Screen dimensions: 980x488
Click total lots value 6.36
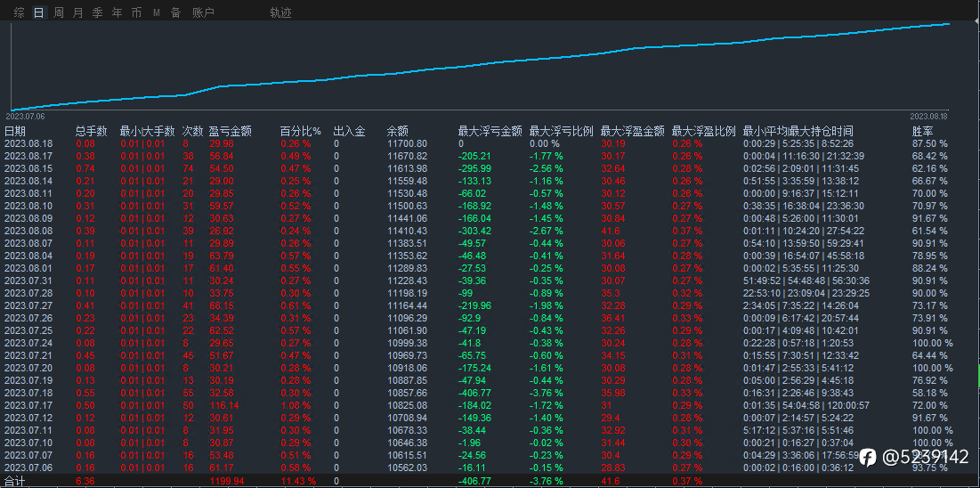(x=85, y=481)
